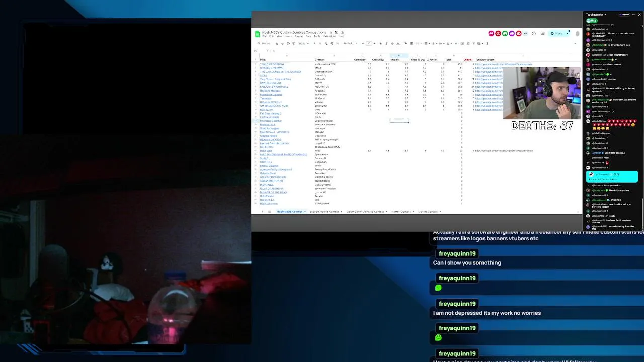Click the borders toolbar icon
Image resolution: width=644 pixels, height=362 pixels.
[x=412, y=43]
